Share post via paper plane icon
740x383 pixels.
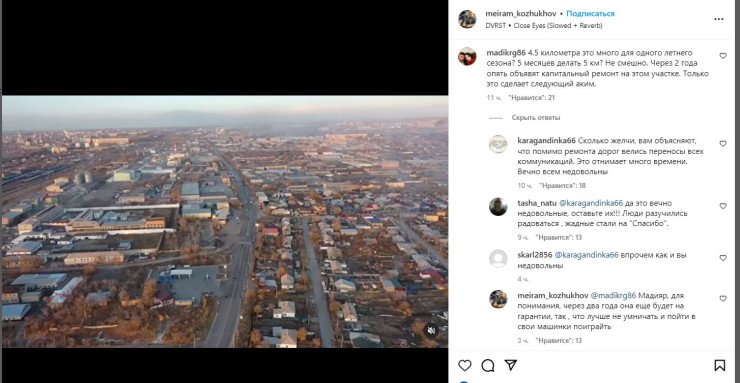point(510,365)
